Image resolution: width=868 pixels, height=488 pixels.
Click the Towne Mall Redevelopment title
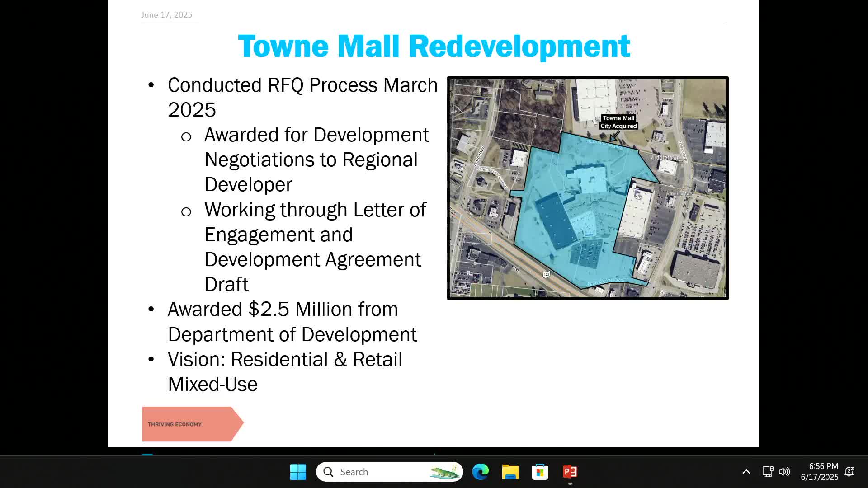click(434, 46)
